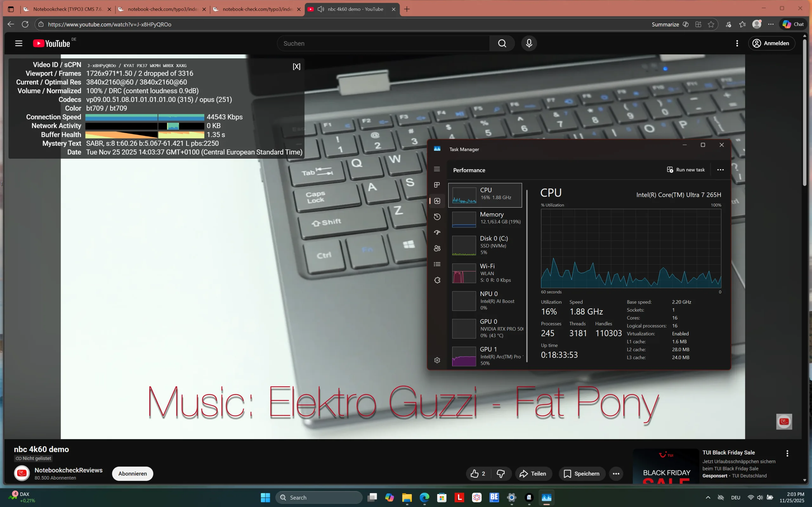Expand Task Manager hamburger navigation menu
Image resolution: width=812 pixels, height=507 pixels.
(x=437, y=169)
